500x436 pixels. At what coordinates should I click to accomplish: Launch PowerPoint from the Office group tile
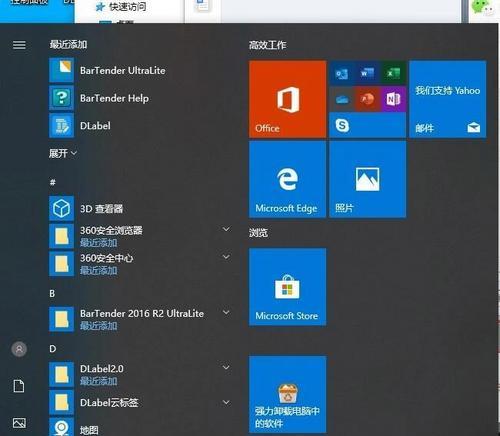(367, 99)
